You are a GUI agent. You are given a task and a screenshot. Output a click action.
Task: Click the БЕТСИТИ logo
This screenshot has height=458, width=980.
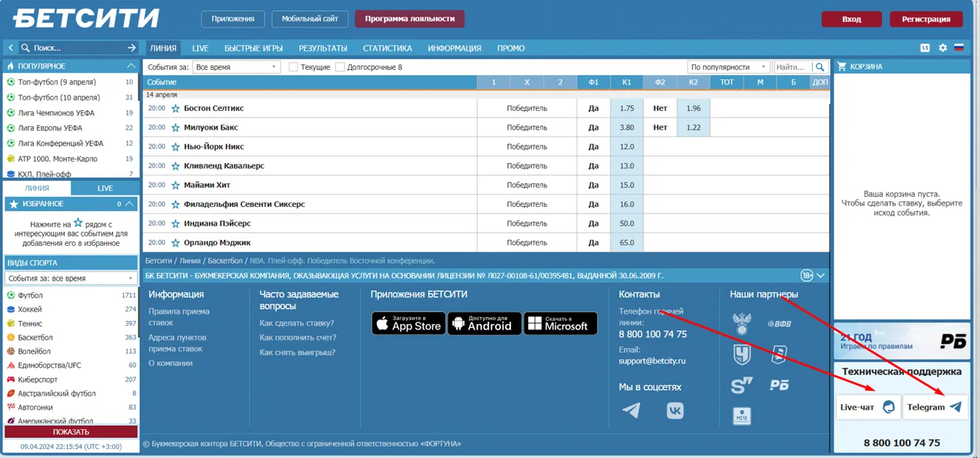[x=86, y=18]
